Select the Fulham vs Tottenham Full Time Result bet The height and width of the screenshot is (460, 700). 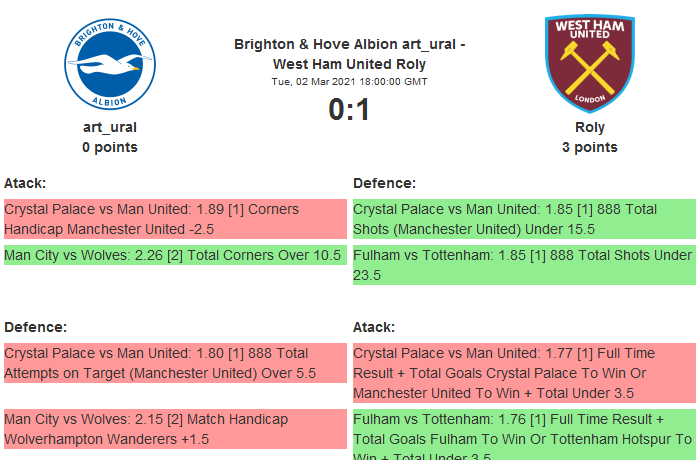(522, 432)
